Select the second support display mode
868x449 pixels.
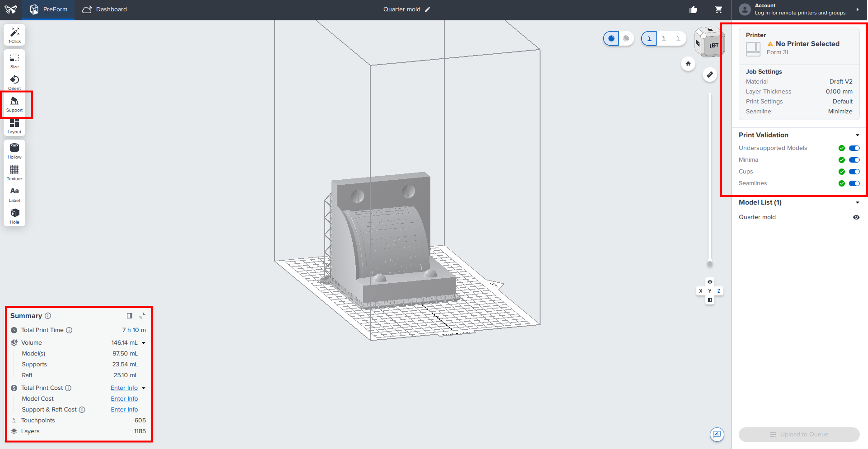tap(663, 38)
